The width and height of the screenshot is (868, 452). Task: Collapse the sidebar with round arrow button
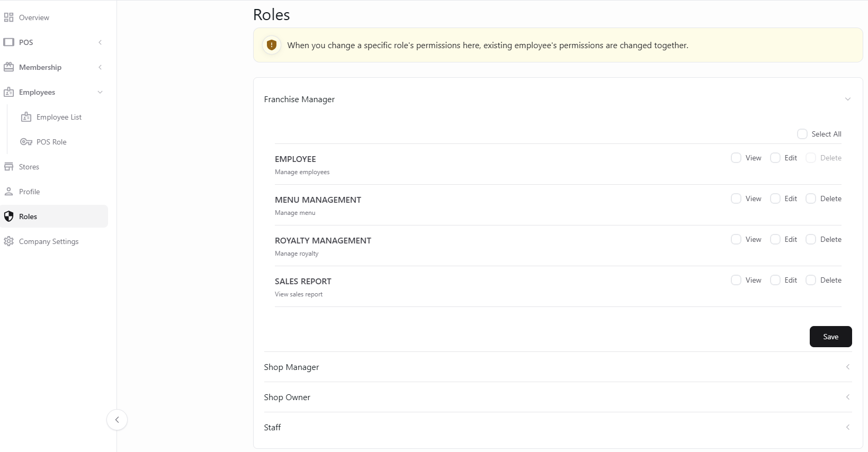coord(117,420)
